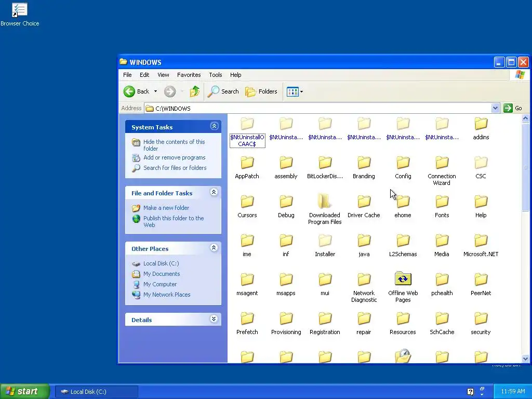532x399 pixels.
Task: Select the CSC folder icon
Action: click(481, 163)
